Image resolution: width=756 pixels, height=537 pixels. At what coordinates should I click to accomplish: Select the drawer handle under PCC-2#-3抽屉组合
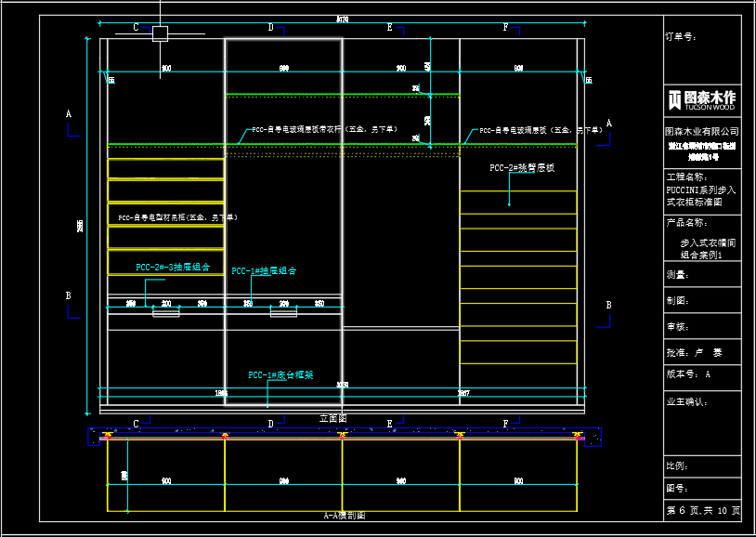[166, 312]
